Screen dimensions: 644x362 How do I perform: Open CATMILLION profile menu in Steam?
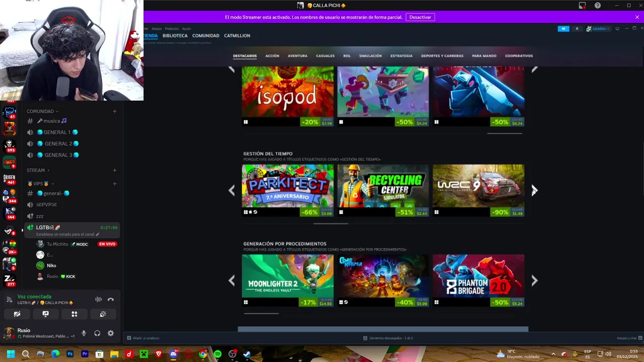coord(237,36)
